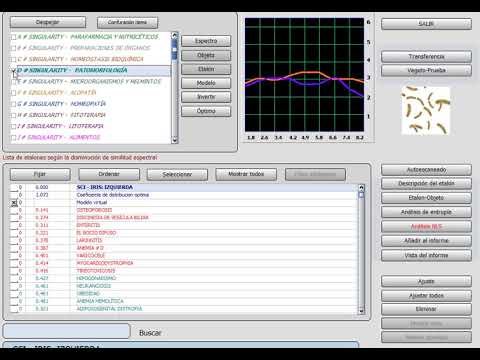Select the LARINGITIS row in the list
480x360 pixels.
(x=184, y=240)
